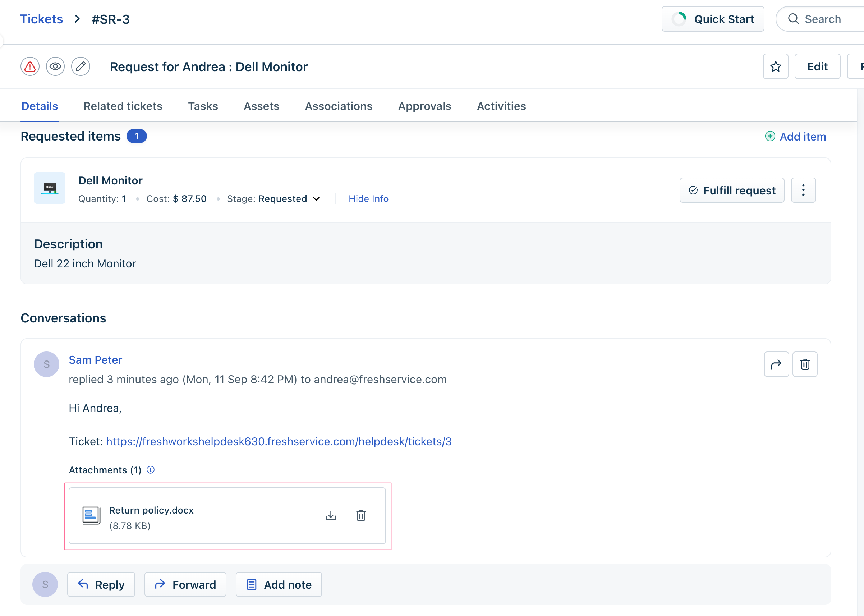Click the S avatar beside Reply
The image size is (864, 616).
pyautogui.click(x=45, y=584)
